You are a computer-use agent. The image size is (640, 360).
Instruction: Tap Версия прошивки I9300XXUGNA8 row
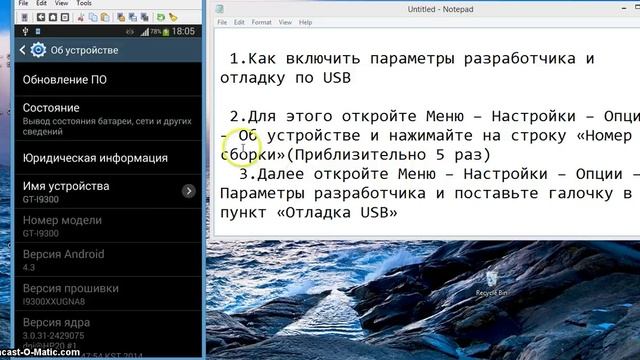pos(108,294)
